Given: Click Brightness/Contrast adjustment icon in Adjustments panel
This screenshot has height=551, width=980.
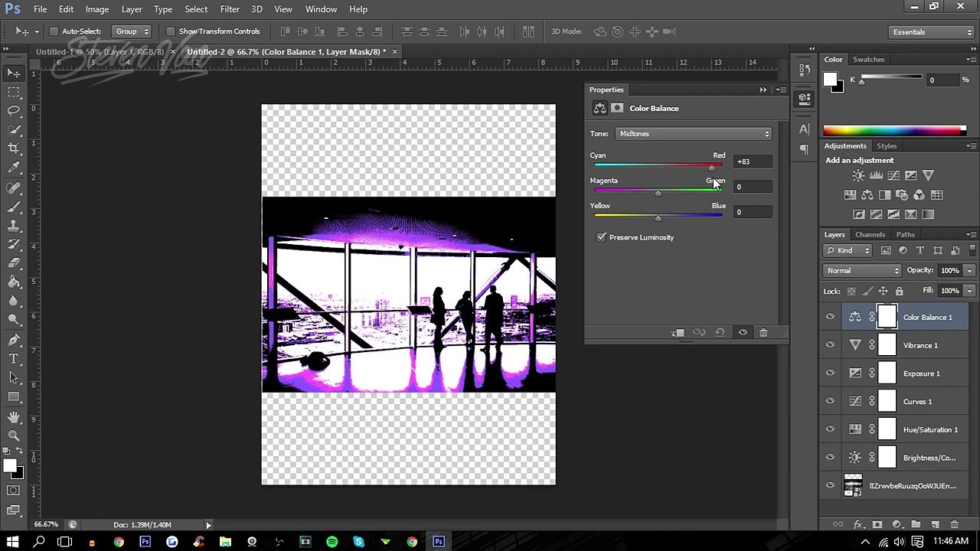Looking at the screenshot, I should click(x=858, y=176).
